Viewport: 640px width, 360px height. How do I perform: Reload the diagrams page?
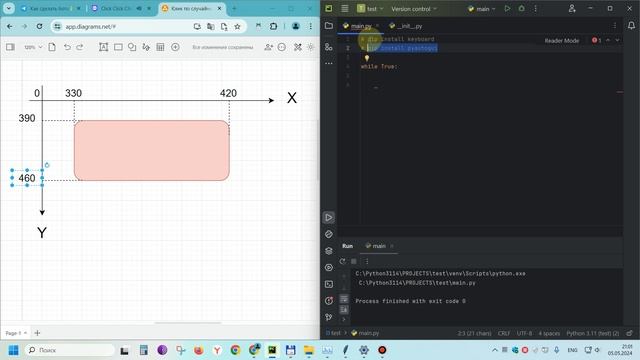[x=39, y=27]
